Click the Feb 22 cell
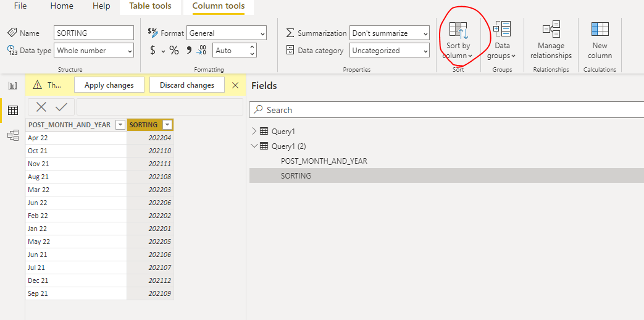This screenshot has width=644, height=320. pyautogui.click(x=76, y=216)
